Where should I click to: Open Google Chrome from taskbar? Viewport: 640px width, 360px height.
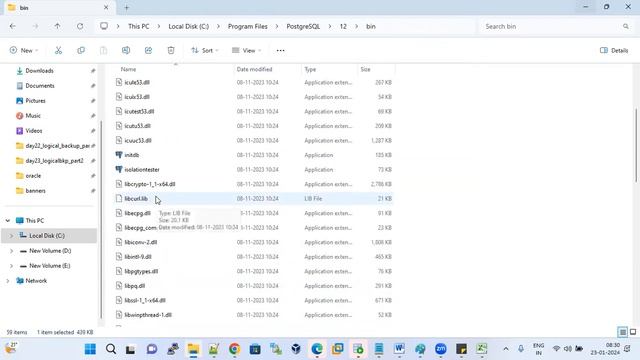click(x=234, y=349)
